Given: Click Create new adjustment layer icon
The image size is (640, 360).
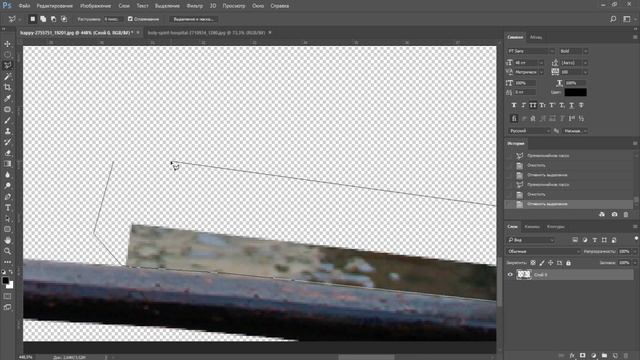Looking at the screenshot, I should click(593, 356).
